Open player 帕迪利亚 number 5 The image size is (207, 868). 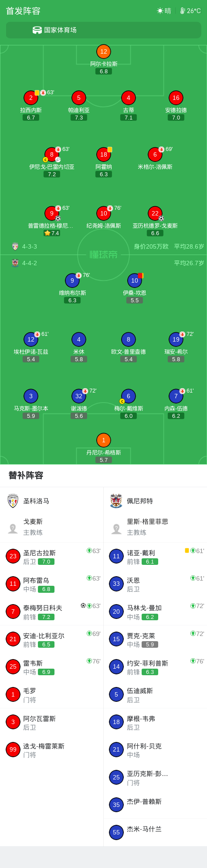click(x=79, y=98)
